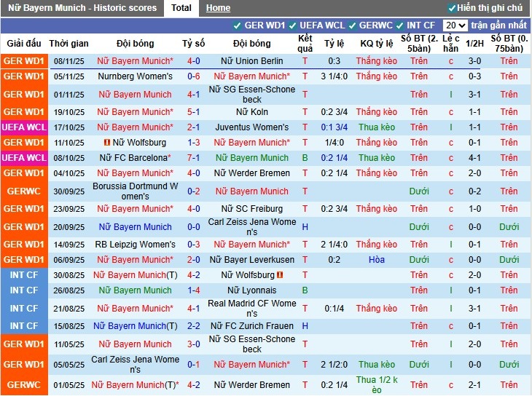This screenshot has width=532, height=396.
Task: Open the 20 recent matches dropdown
Action: [454, 25]
